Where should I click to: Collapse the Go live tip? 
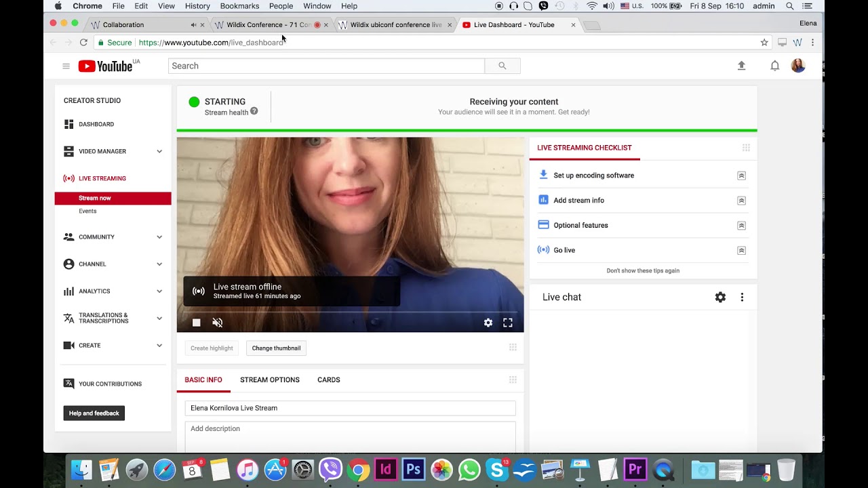(x=741, y=251)
